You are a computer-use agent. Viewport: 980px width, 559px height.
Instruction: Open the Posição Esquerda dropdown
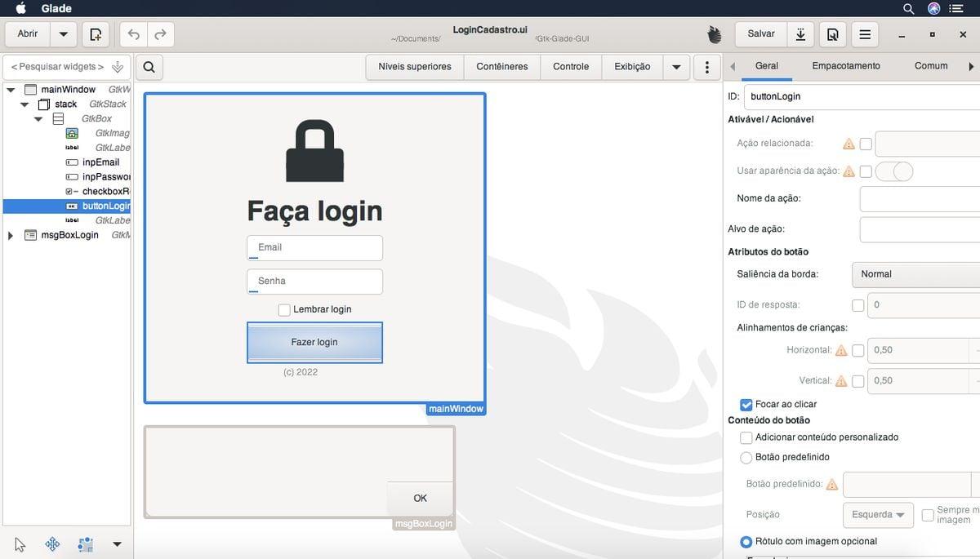(x=878, y=515)
